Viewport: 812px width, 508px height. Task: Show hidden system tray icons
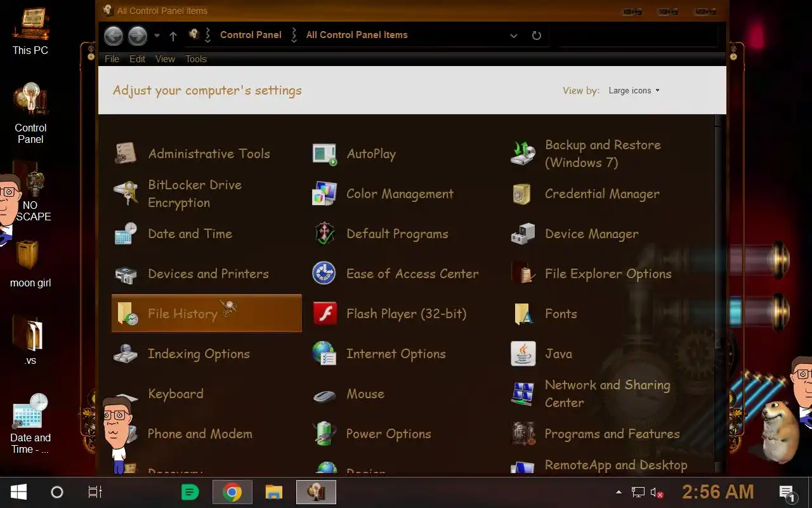coord(619,492)
